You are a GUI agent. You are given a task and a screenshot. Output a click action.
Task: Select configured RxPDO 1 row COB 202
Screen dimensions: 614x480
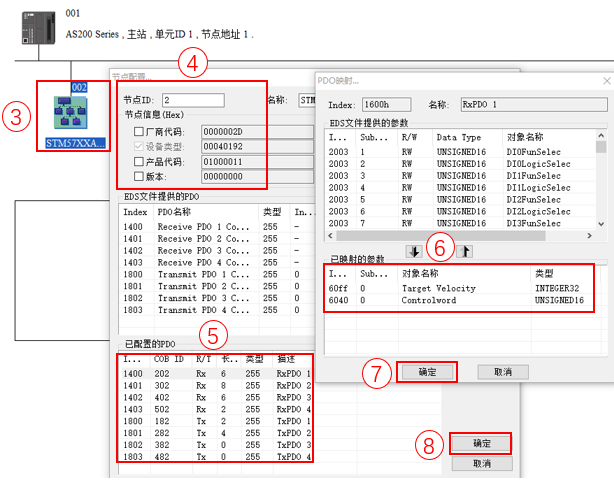click(215, 374)
